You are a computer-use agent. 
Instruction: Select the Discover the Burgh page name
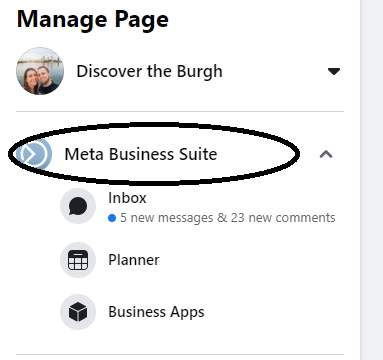click(x=150, y=71)
